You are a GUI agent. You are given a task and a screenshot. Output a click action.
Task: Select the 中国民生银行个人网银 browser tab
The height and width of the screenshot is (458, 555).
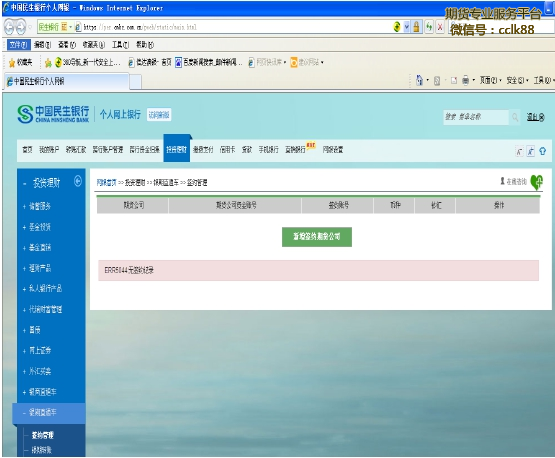coord(67,81)
